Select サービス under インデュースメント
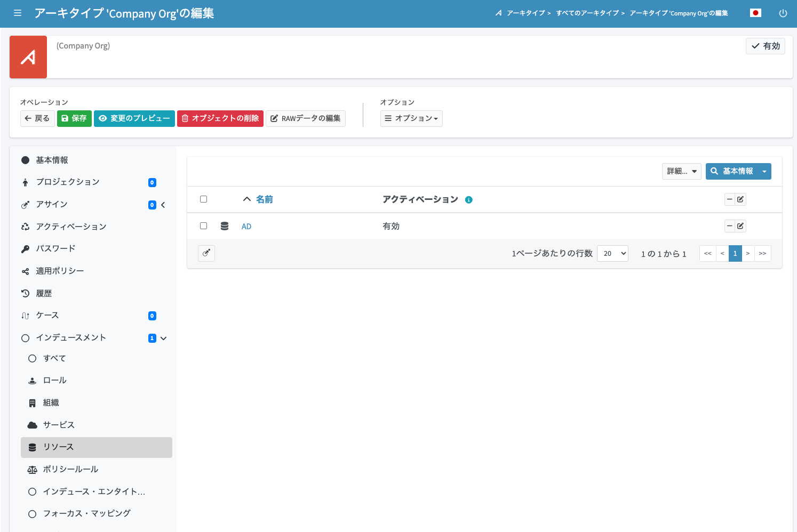This screenshot has width=797, height=532. click(96, 425)
